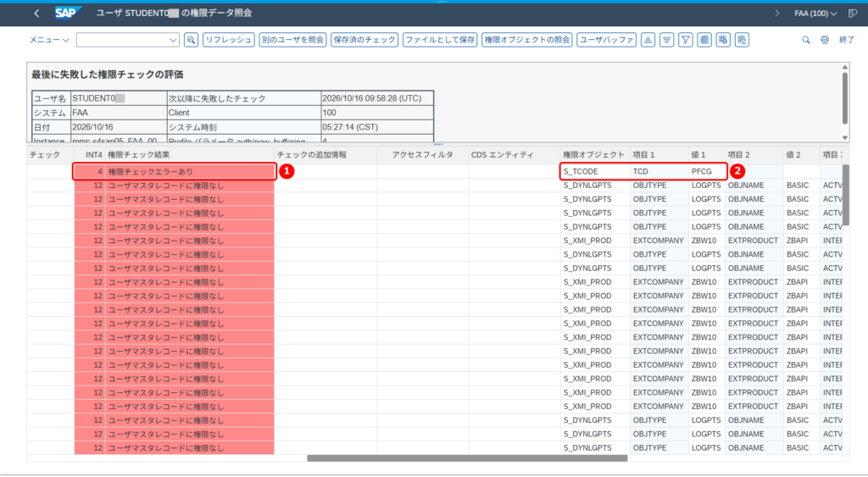Open the grid layout selection icon
This screenshot has height=477, width=868.
704,40
